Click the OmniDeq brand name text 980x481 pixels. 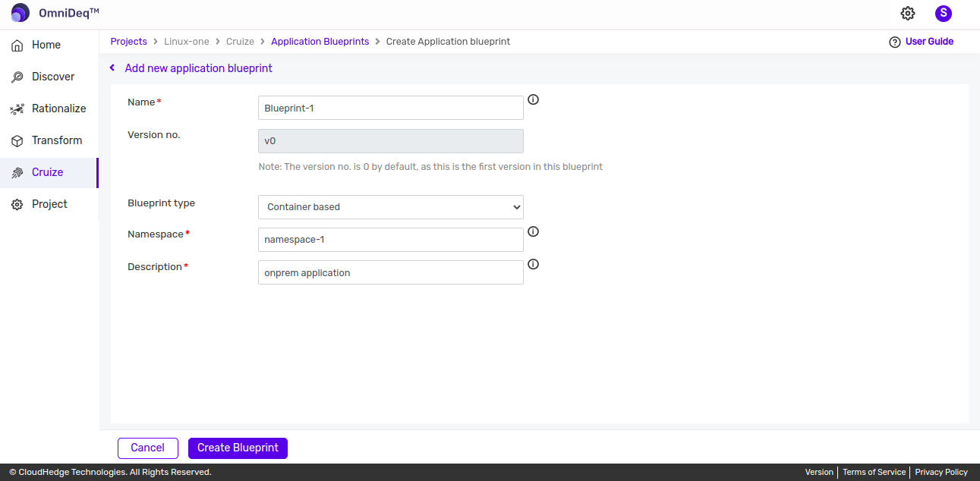tap(69, 13)
